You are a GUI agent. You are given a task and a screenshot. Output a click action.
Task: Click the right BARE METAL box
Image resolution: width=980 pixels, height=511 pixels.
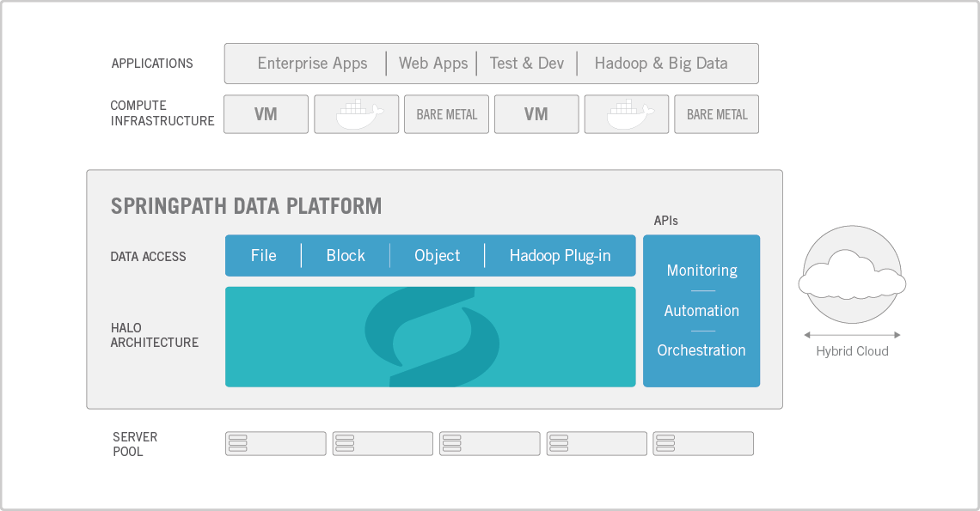pos(716,114)
